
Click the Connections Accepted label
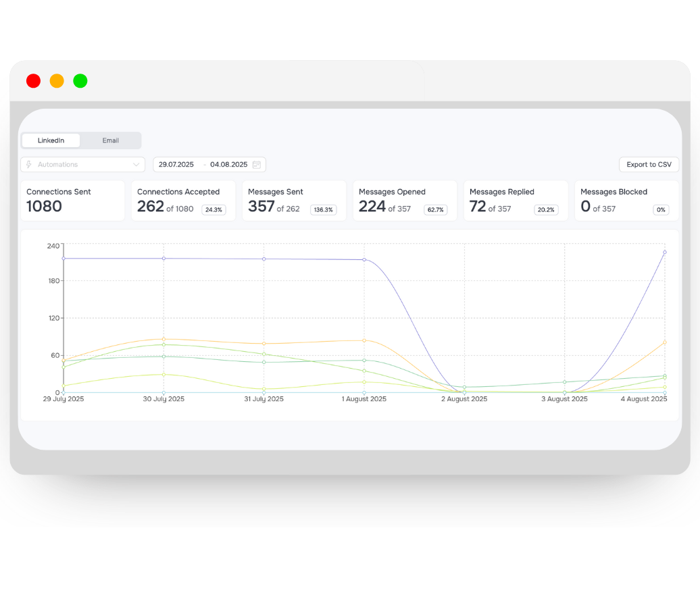point(178,191)
